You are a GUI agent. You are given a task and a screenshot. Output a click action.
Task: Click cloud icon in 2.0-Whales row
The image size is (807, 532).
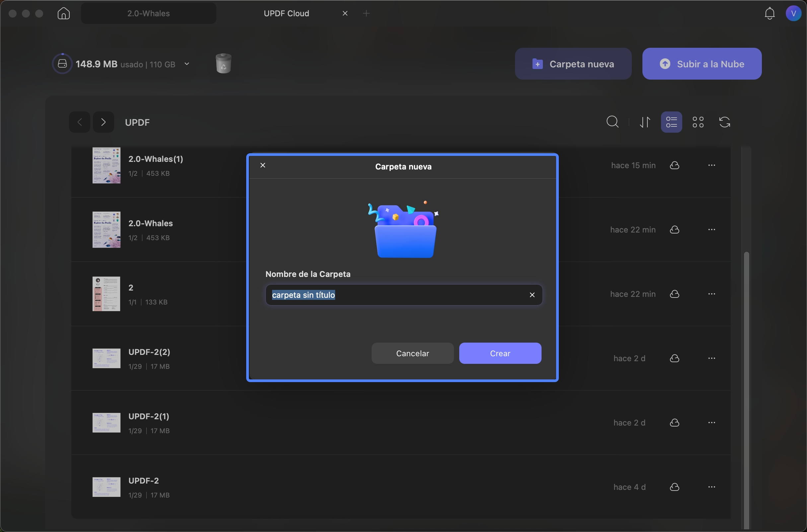pyautogui.click(x=674, y=230)
